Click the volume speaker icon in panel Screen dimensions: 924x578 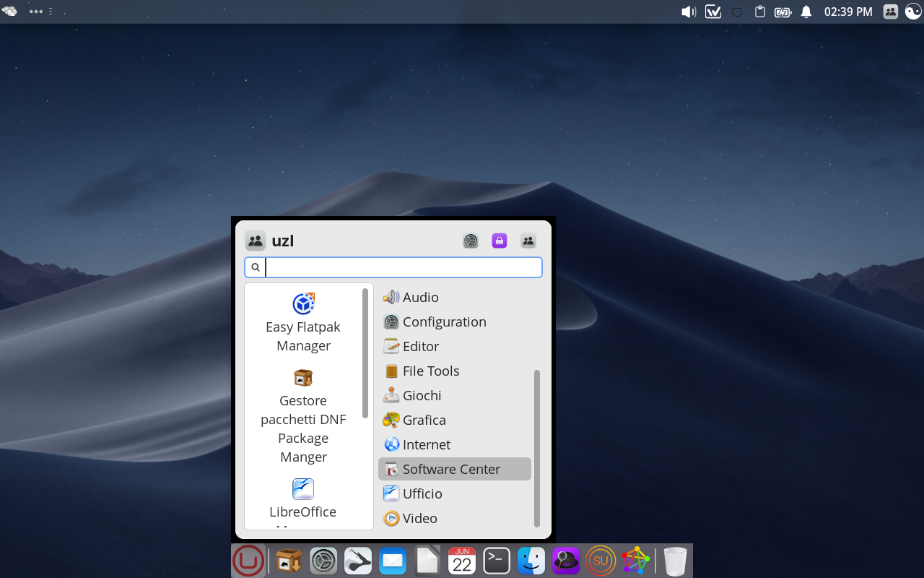689,12
